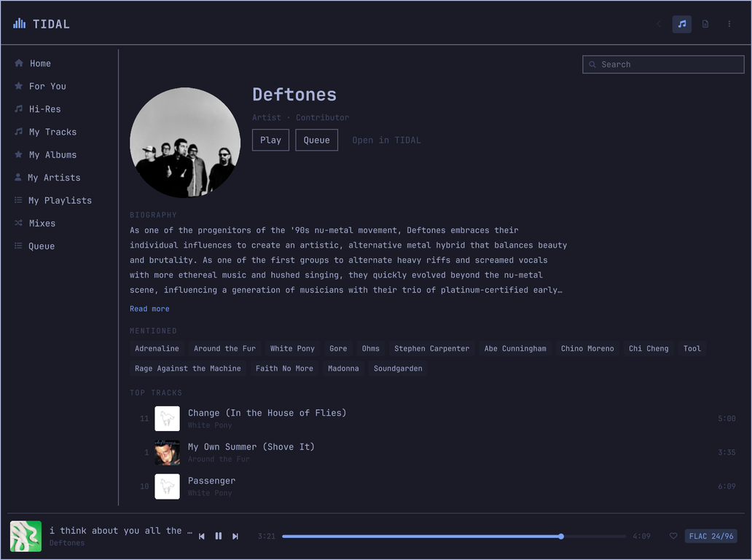Select the Adrenaline tag
Image resolution: width=752 pixels, height=560 pixels.
[x=157, y=349]
